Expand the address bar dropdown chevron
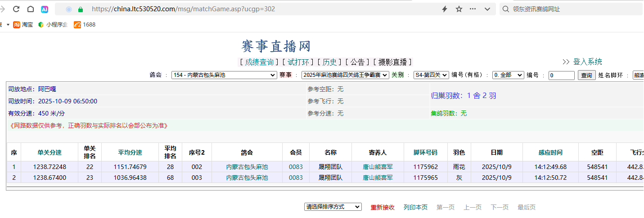Screen dimensions: 644x218 (x=487, y=9)
